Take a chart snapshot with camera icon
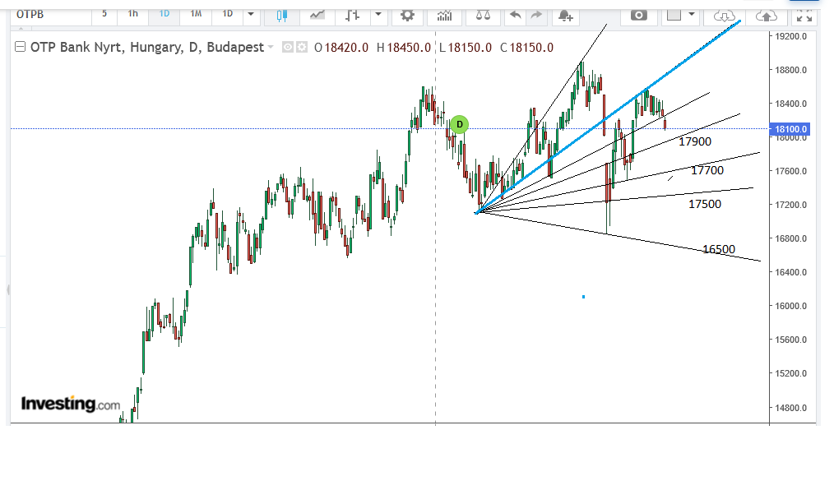The width and height of the screenshot is (834, 504). coord(639,15)
